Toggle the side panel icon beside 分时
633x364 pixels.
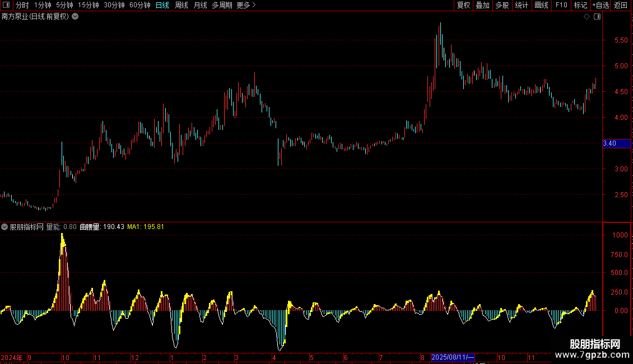(x=6, y=5)
